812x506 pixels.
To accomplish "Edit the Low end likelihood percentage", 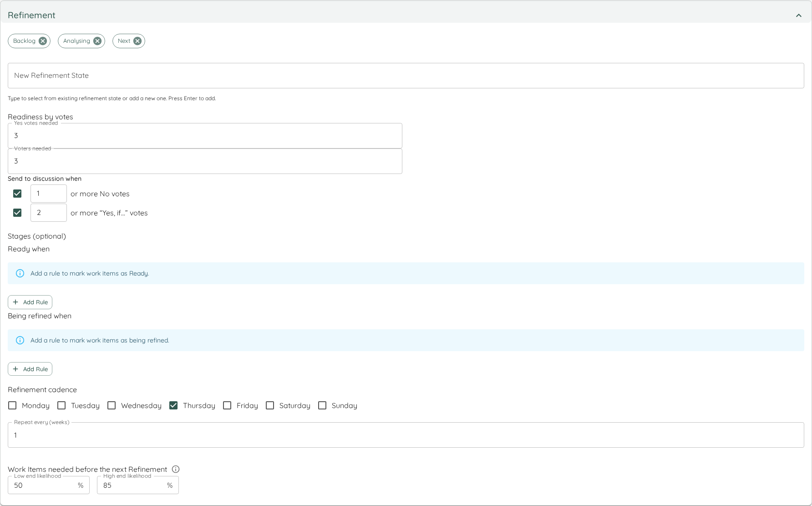I will click(x=49, y=485).
